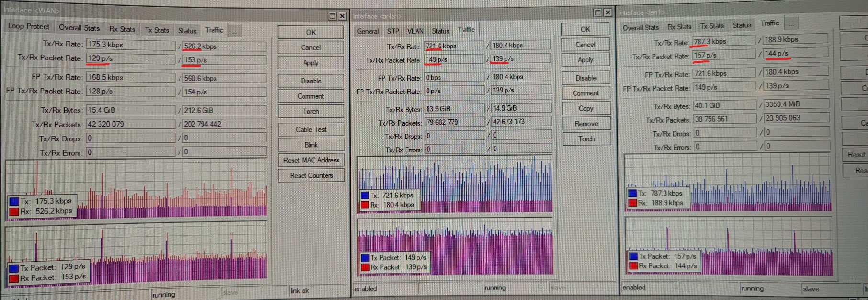Open Rx Stats tab in WAN window
Image resolution: width=868 pixels, height=300 pixels.
[x=122, y=29]
